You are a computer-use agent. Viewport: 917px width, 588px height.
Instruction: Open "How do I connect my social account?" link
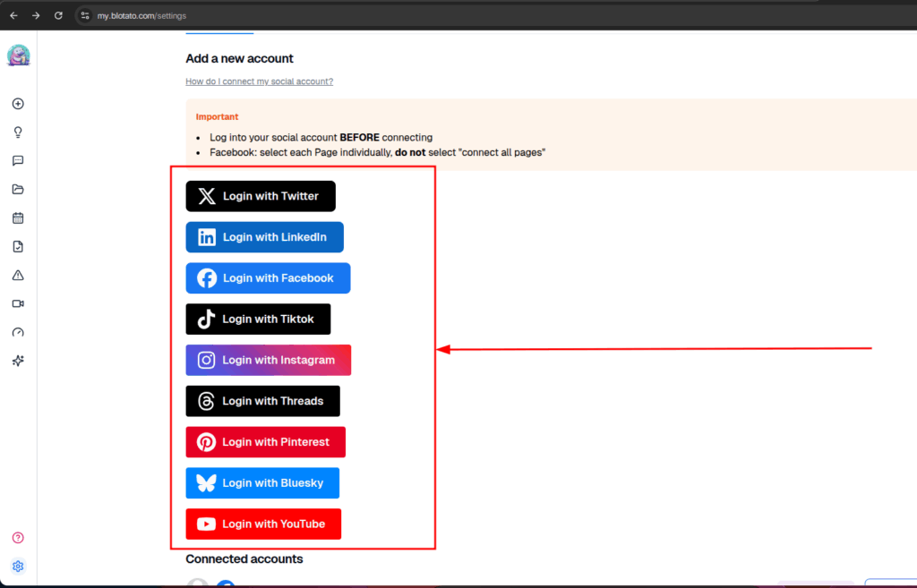pos(259,81)
